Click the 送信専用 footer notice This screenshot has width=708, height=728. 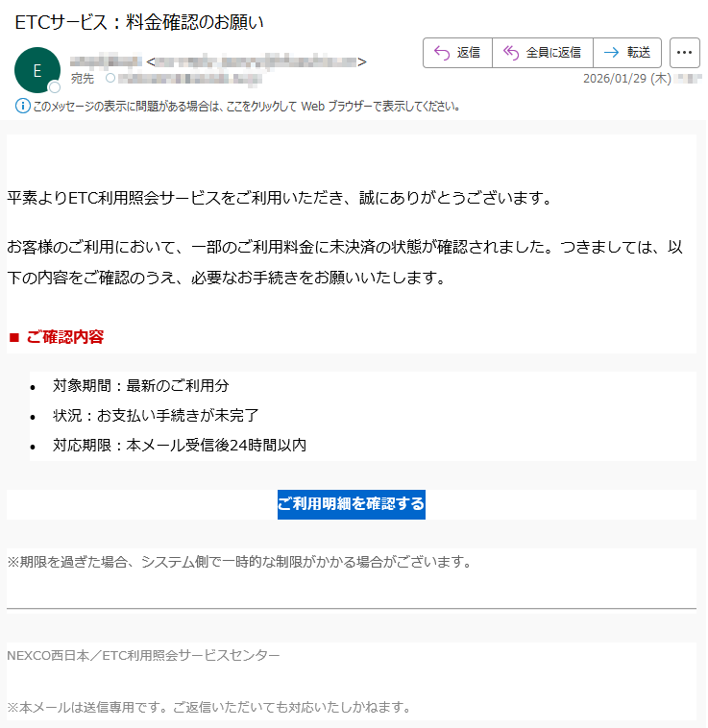click(x=208, y=708)
